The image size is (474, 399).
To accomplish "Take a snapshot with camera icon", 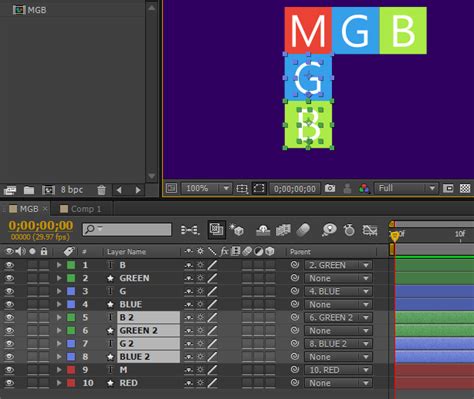I will [330, 188].
